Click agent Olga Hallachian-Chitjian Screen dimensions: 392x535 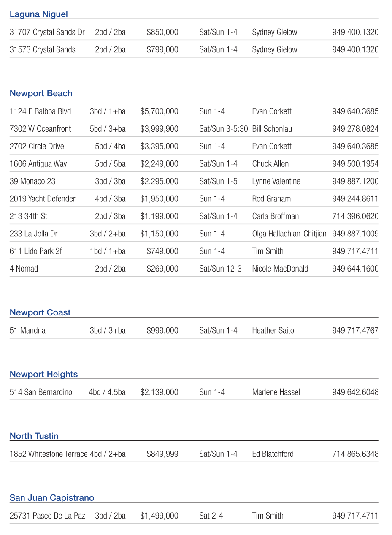pyautogui.click(x=289, y=234)
